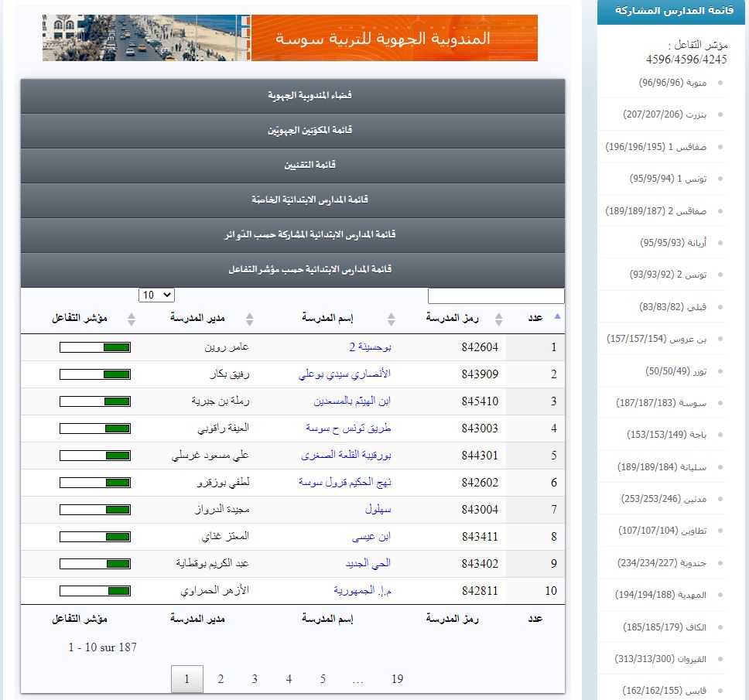Select منوبة (96/96/96) in the sidebar list
The width and height of the screenshot is (749, 700).
click(672, 83)
